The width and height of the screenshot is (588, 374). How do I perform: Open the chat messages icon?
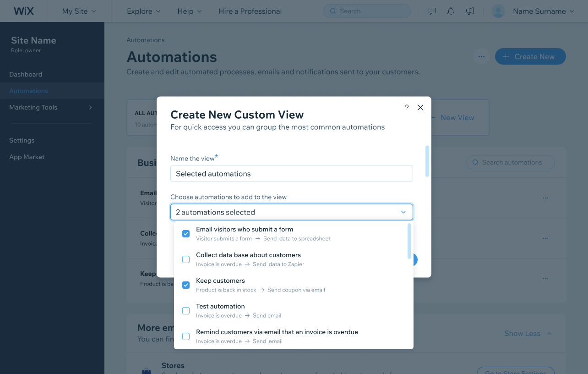[x=432, y=11]
